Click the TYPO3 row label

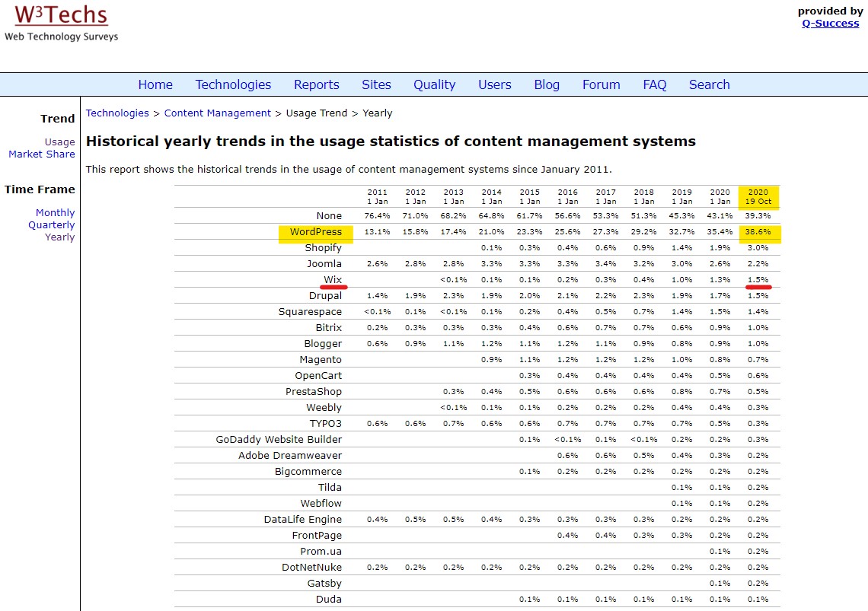(x=326, y=423)
